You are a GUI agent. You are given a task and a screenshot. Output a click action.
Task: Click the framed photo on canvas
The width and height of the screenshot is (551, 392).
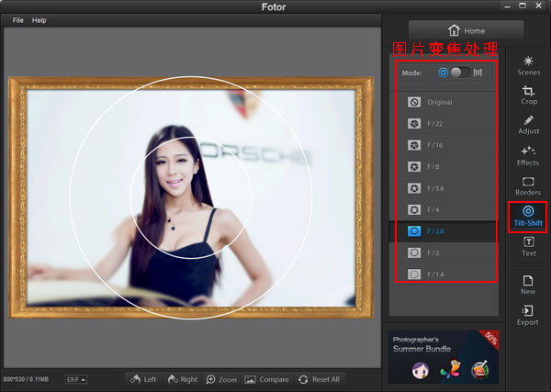click(191, 197)
